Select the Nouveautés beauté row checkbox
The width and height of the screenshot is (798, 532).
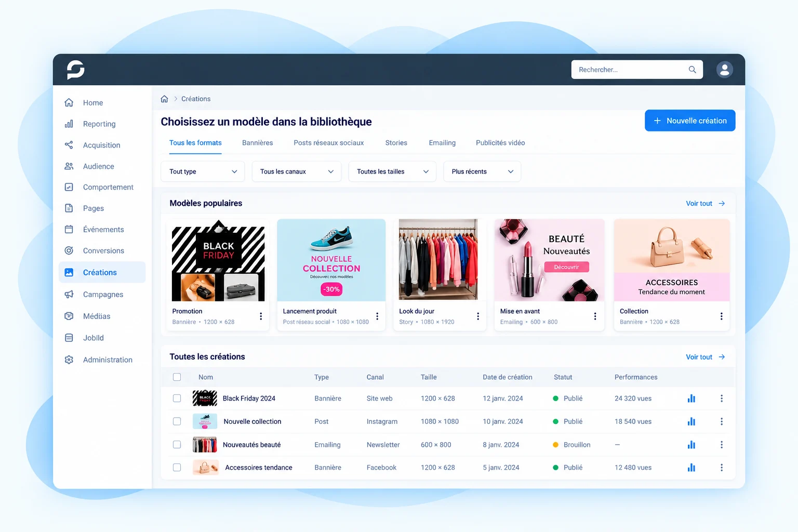click(177, 445)
